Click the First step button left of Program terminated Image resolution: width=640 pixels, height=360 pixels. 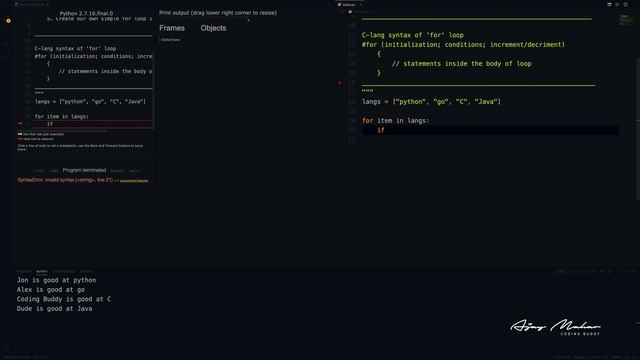point(38,171)
